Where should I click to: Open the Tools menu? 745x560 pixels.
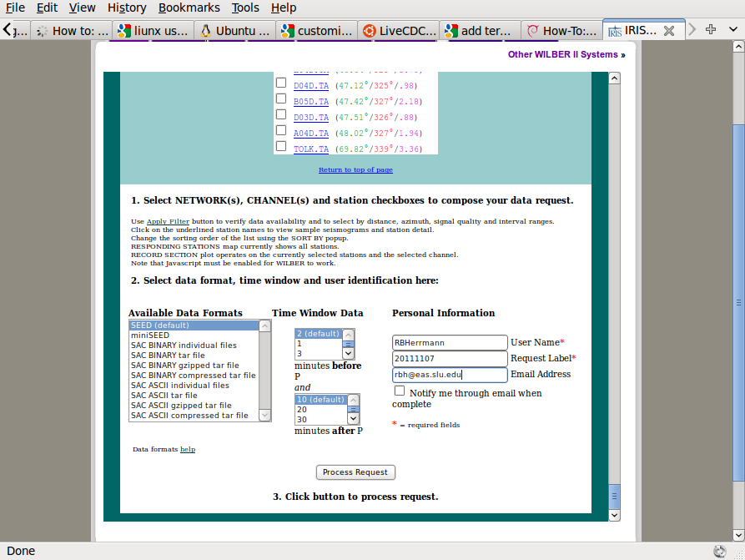245,8
